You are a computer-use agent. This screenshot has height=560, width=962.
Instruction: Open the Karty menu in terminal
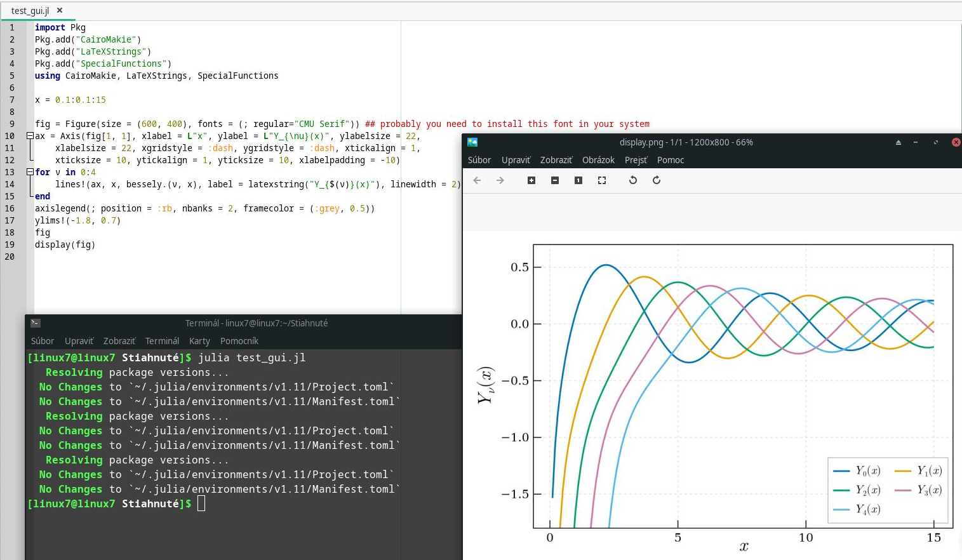(x=199, y=341)
